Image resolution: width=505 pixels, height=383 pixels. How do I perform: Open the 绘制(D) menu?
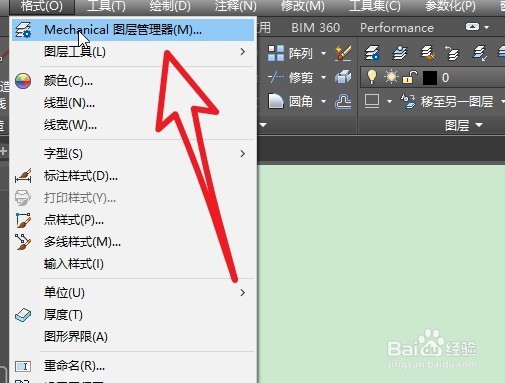[x=170, y=6]
